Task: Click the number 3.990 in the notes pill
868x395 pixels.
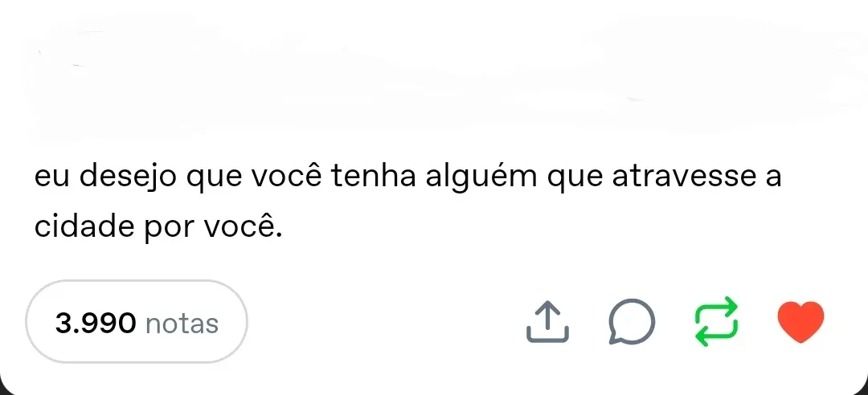Action: pos(95,324)
